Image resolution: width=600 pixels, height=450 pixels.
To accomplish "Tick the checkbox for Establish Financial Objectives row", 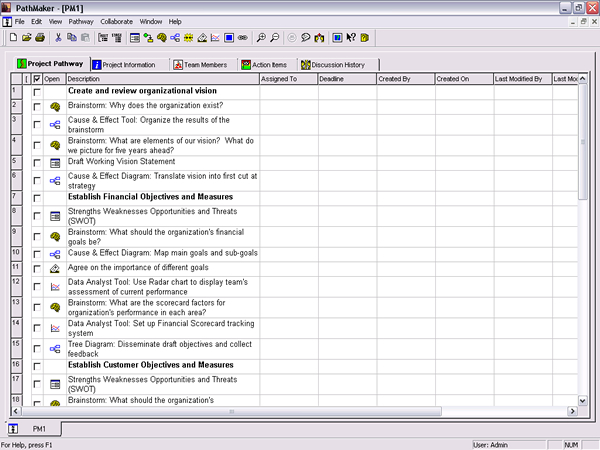I will pyautogui.click(x=37, y=198).
